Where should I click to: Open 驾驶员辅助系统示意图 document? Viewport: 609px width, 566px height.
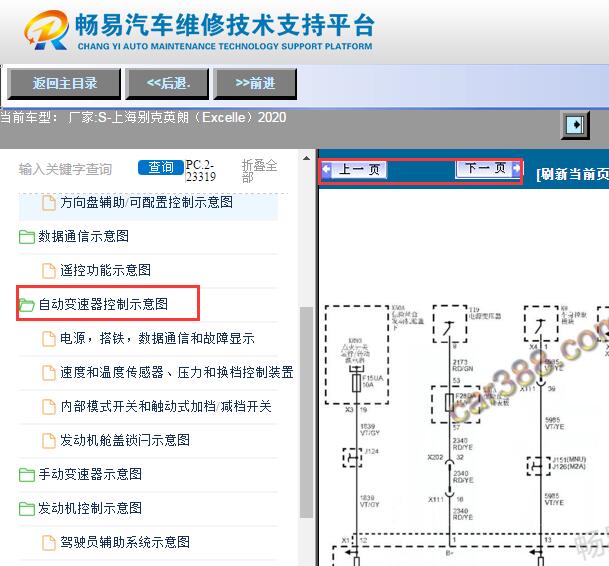[x=125, y=542]
